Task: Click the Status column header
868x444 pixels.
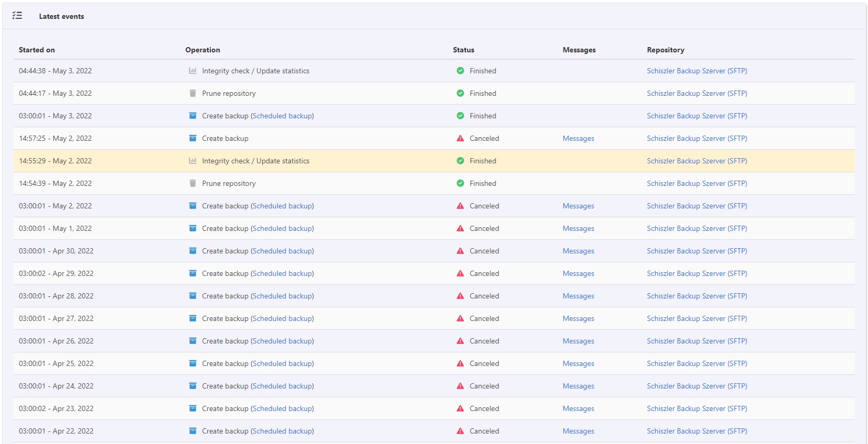Action: click(463, 50)
